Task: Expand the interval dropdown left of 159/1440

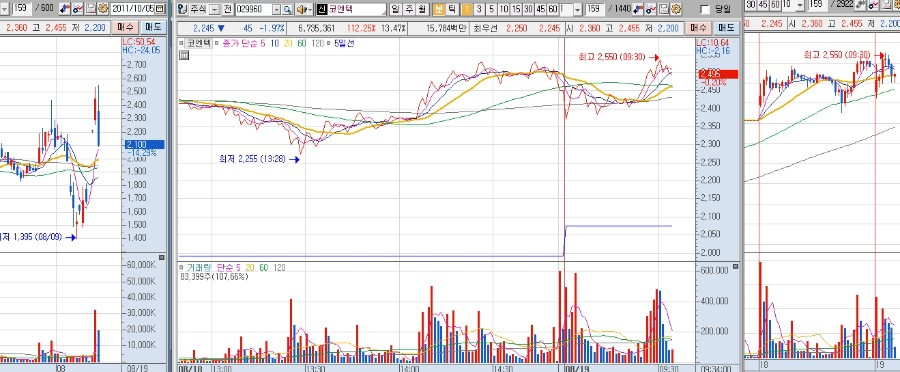Action: (x=577, y=10)
